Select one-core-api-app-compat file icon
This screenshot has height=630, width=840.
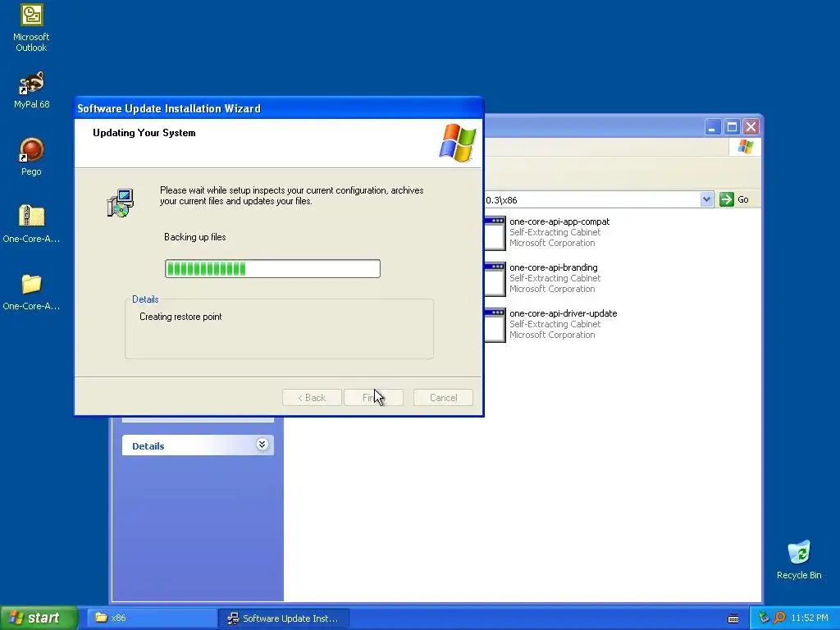point(495,233)
